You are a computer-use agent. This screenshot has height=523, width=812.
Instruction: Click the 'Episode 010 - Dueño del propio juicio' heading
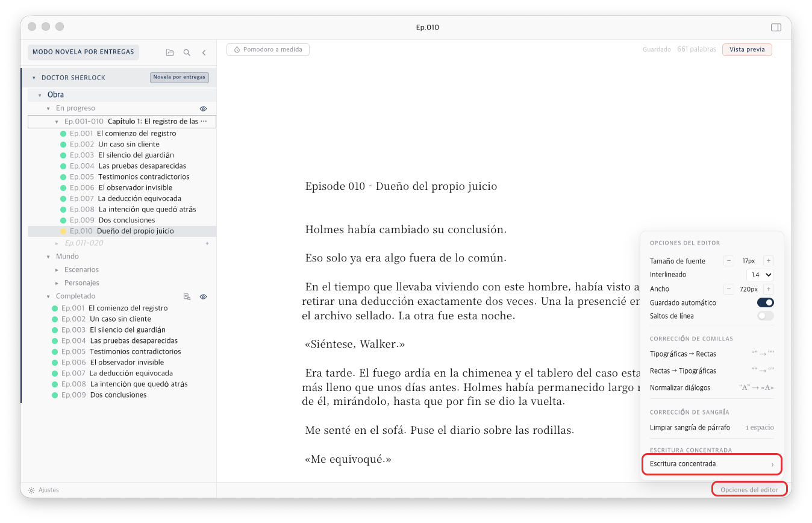click(x=401, y=186)
